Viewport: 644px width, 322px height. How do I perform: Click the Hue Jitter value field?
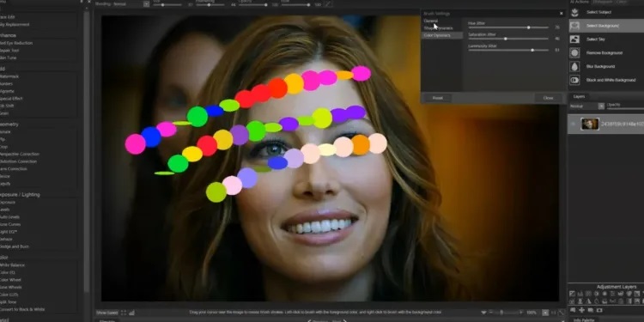[557, 27]
